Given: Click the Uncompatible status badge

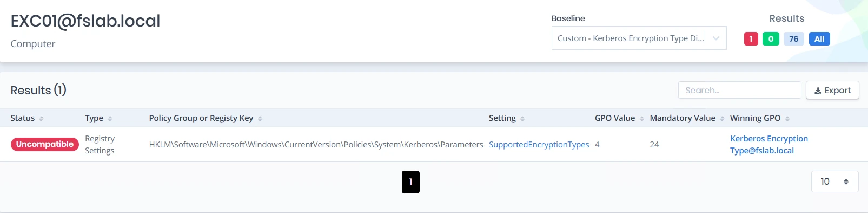Looking at the screenshot, I should click(45, 144).
